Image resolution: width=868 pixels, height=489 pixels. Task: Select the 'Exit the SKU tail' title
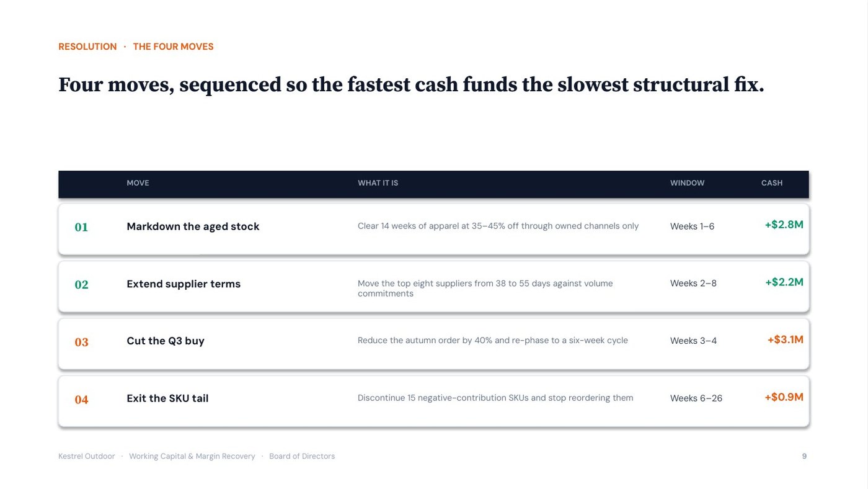[x=167, y=398]
